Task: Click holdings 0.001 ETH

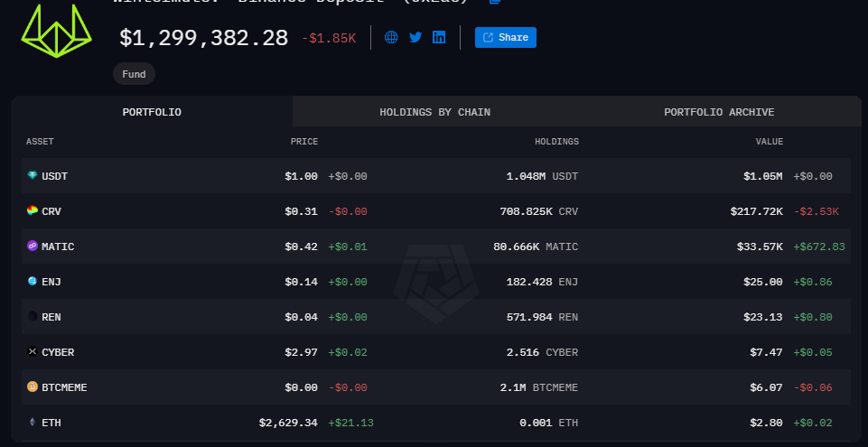Action: click(x=548, y=424)
